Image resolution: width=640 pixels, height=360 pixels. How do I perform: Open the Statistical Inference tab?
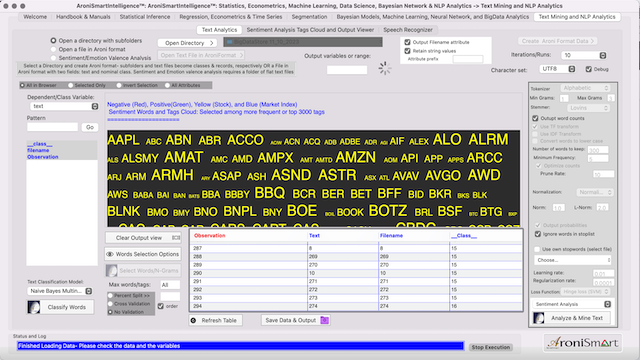pyautogui.click(x=145, y=17)
